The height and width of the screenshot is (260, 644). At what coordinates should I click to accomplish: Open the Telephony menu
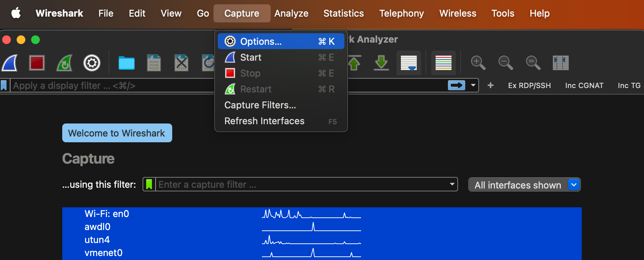pos(402,13)
